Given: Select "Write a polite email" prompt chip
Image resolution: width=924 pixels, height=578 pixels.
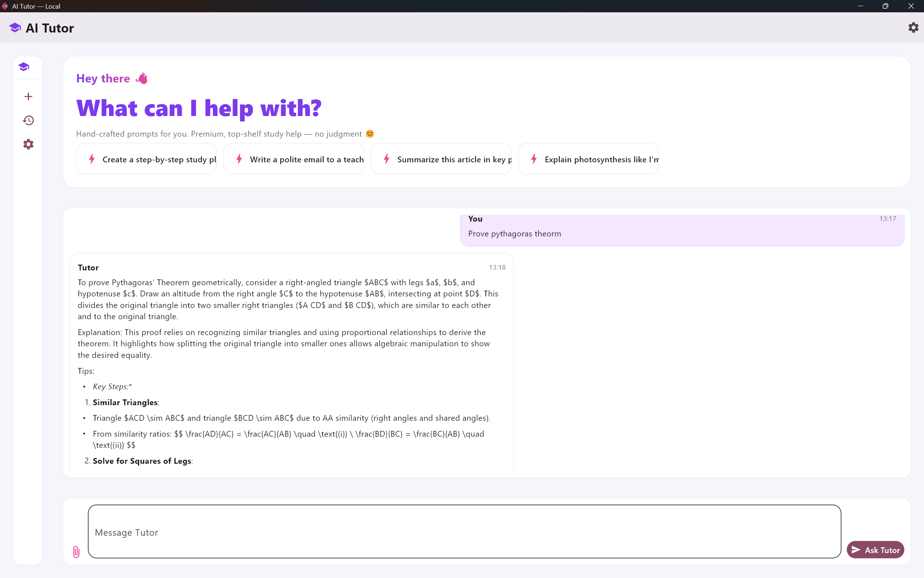Looking at the screenshot, I should click(294, 159).
